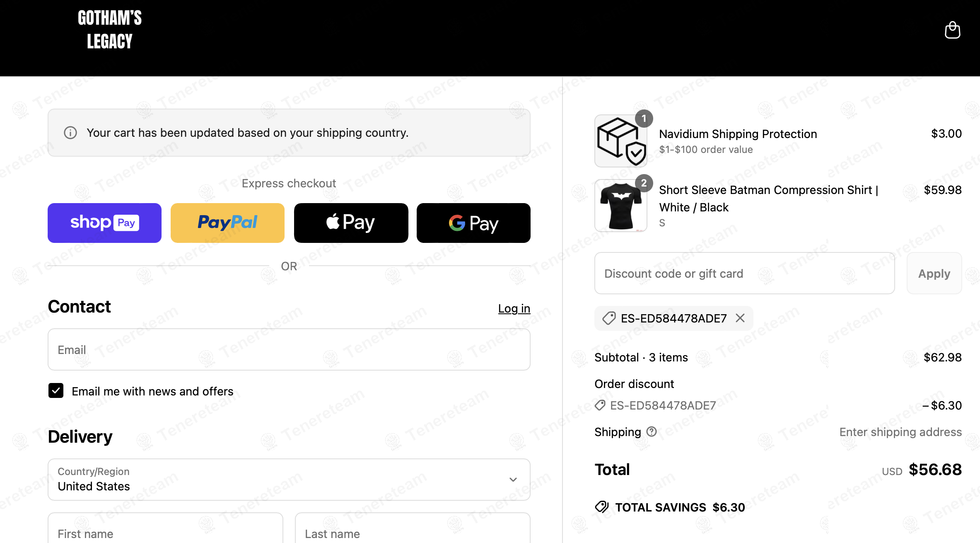Click the info icon in cart notice
Viewport: 980px width, 543px height.
point(70,133)
